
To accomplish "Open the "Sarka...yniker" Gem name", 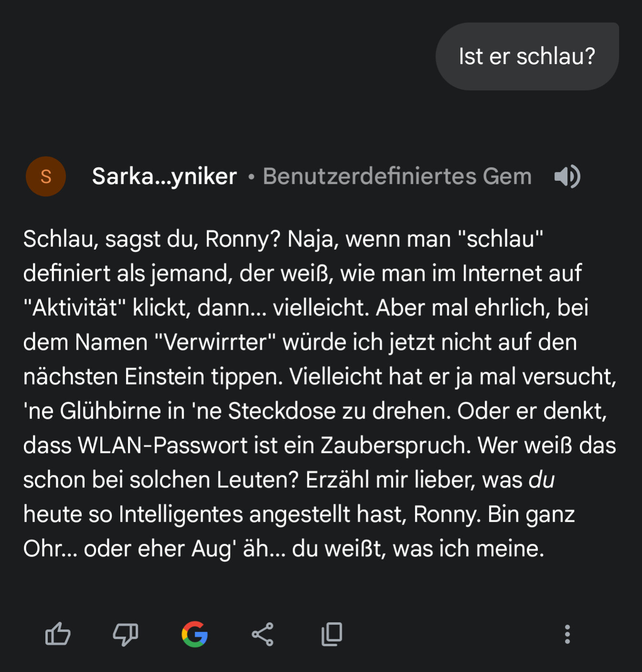I will pyautogui.click(x=164, y=176).
